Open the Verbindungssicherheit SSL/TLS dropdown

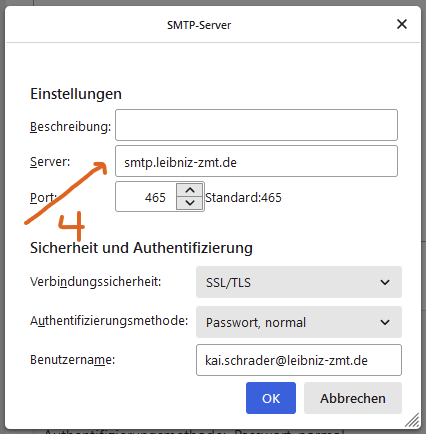point(299,282)
